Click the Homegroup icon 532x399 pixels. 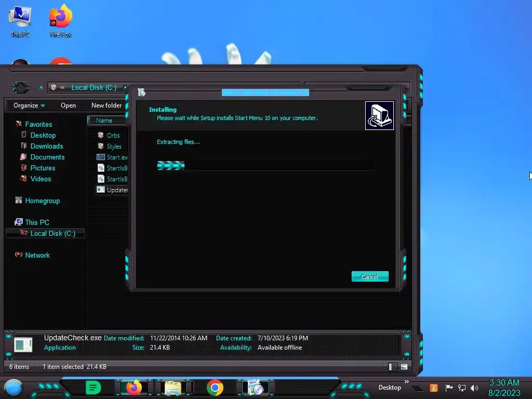[19, 200]
